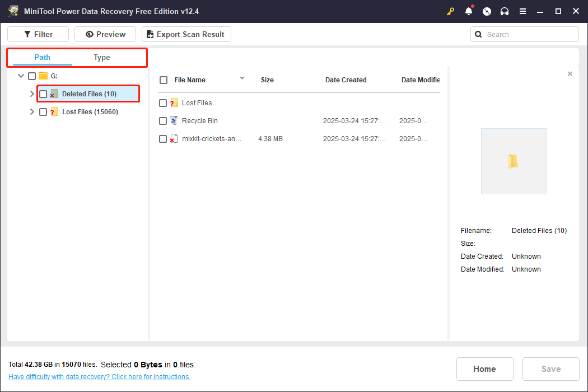Check the mixkit-crickets file checkbox
This screenshot has height=392, width=588.
click(x=163, y=139)
